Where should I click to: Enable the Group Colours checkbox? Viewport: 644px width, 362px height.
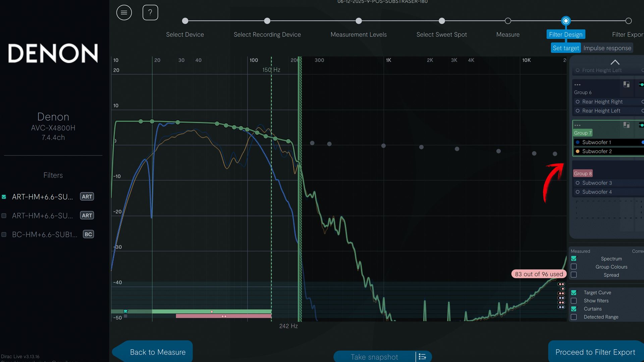574,267
